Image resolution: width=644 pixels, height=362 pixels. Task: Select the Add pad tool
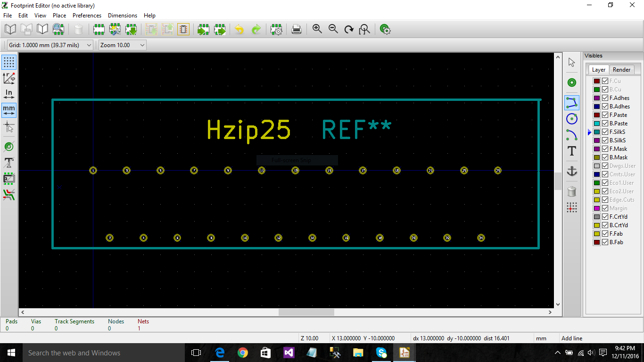coord(572,82)
